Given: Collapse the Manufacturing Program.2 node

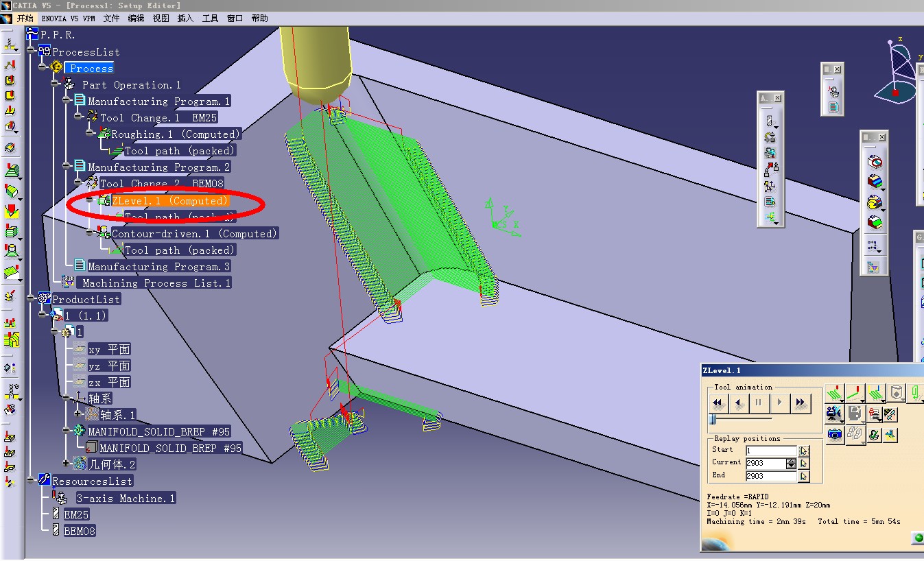Looking at the screenshot, I should coord(67,167).
